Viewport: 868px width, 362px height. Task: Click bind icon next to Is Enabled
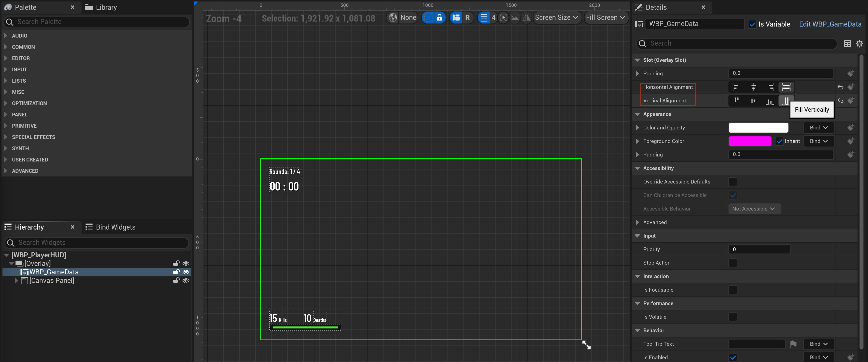(850, 357)
